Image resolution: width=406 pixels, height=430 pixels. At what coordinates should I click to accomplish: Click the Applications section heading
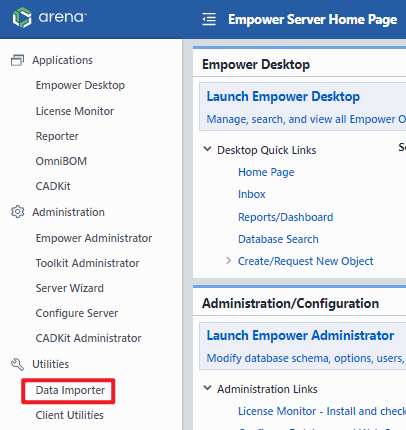click(62, 60)
